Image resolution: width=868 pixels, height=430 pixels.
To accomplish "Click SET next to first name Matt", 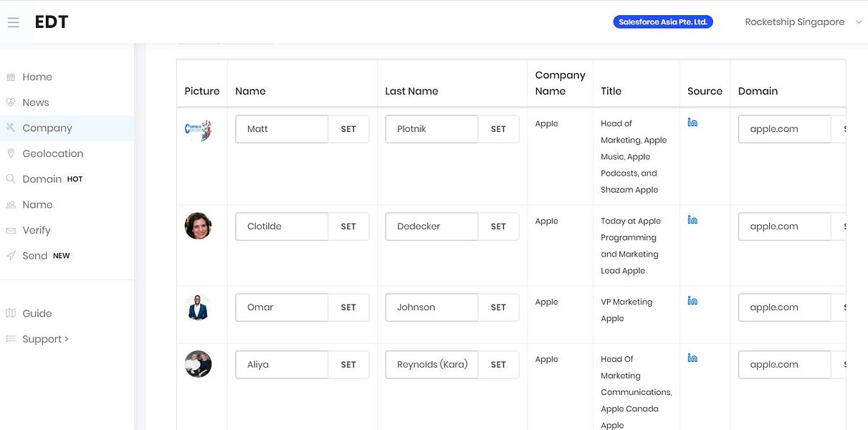I will (348, 129).
